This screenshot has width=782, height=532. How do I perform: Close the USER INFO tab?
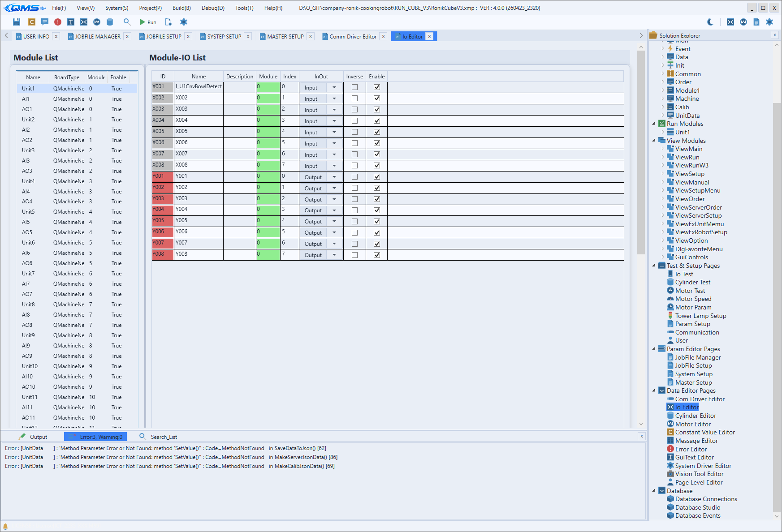56,36
